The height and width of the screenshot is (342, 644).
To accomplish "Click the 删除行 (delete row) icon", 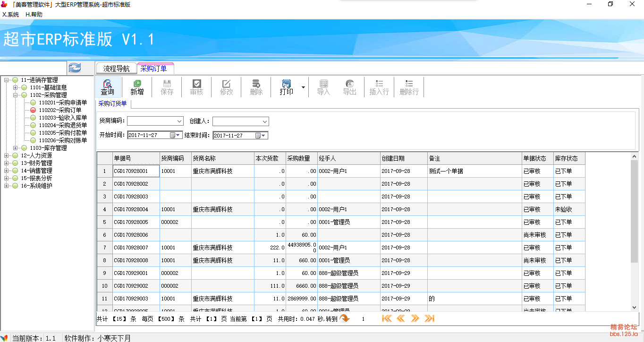I will pos(409,87).
